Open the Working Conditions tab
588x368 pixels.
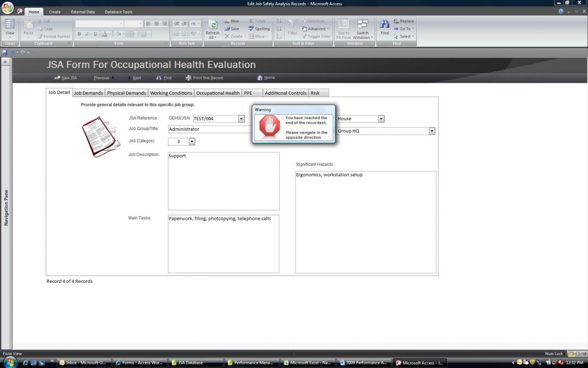coord(171,93)
